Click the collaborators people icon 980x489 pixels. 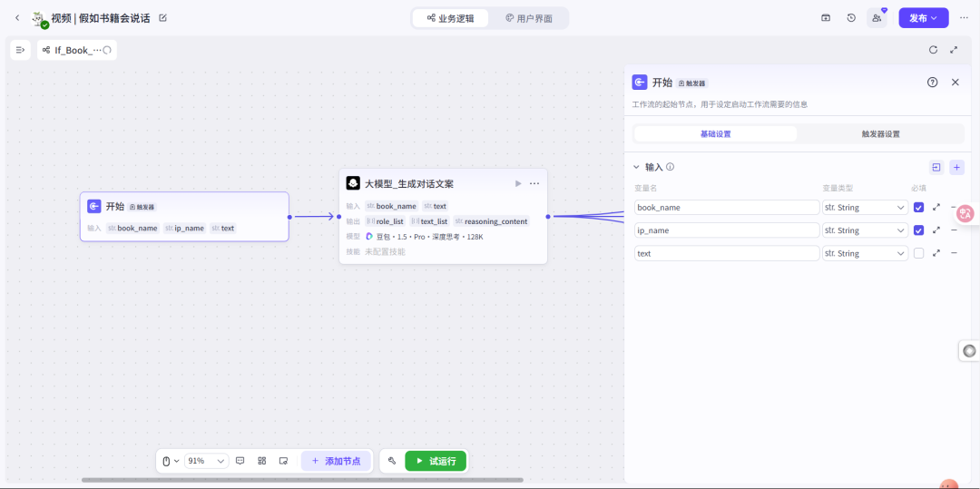click(x=877, y=18)
